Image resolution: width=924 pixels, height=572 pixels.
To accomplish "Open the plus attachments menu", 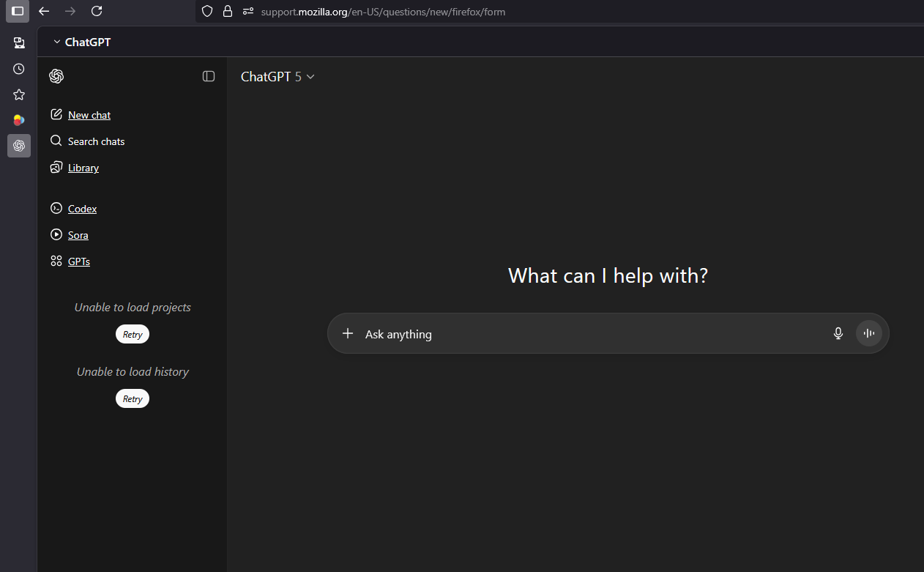I will coord(348,333).
